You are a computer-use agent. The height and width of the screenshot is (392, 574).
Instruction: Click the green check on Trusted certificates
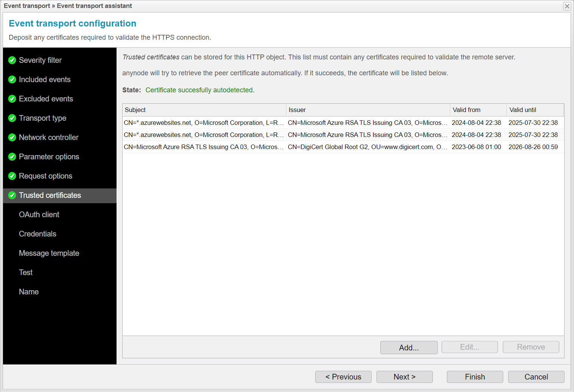(x=12, y=195)
